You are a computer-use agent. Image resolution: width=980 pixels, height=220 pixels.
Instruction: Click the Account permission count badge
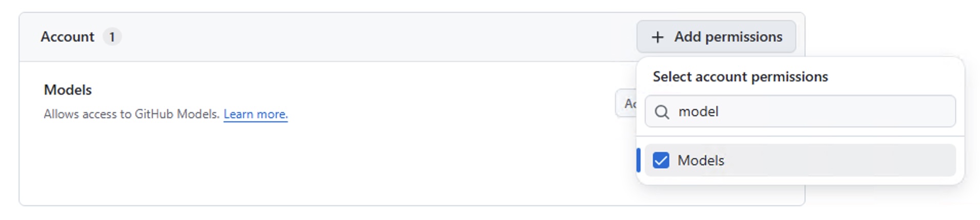[112, 37]
